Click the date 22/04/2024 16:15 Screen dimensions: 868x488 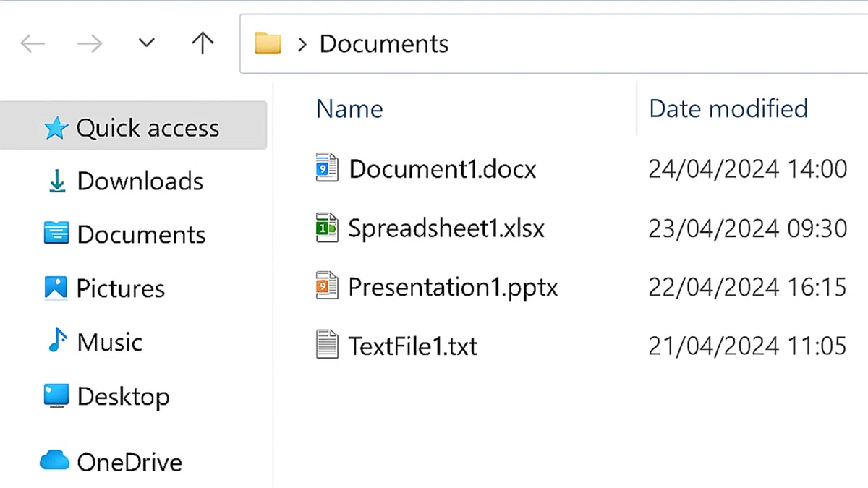pyautogui.click(x=747, y=287)
